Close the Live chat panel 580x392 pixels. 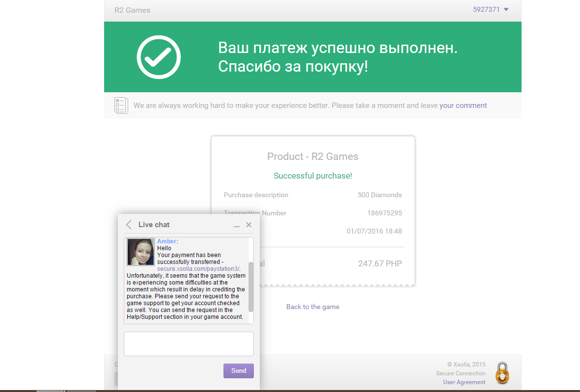[x=249, y=225]
